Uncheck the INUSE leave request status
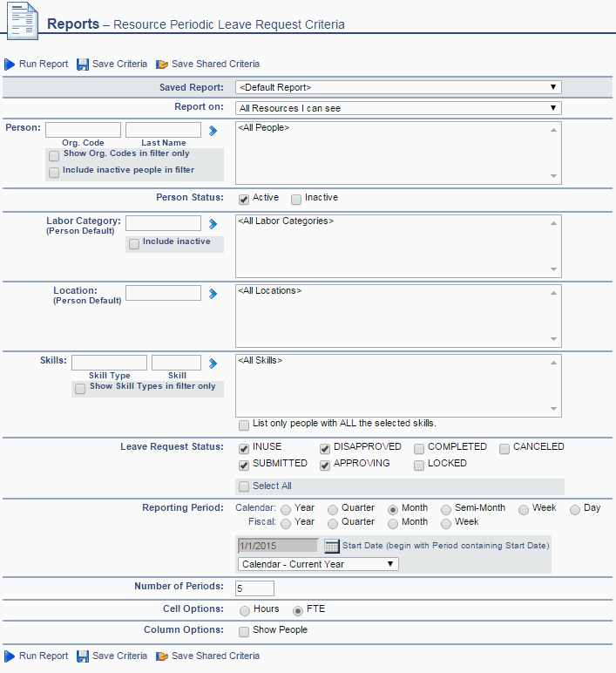The height and width of the screenshot is (673, 616). pyautogui.click(x=244, y=449)
